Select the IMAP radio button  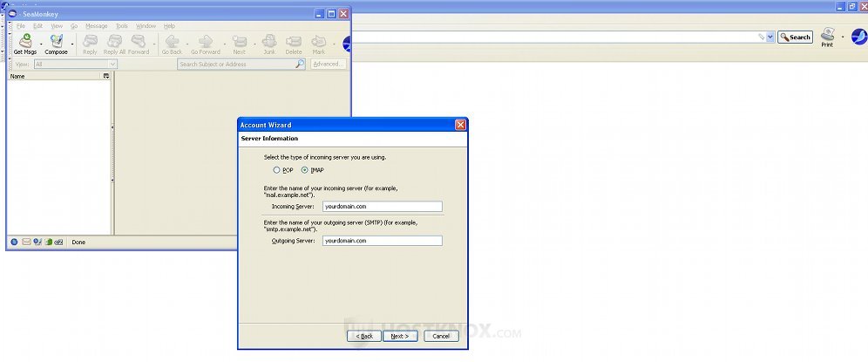[x=304, y=170]
